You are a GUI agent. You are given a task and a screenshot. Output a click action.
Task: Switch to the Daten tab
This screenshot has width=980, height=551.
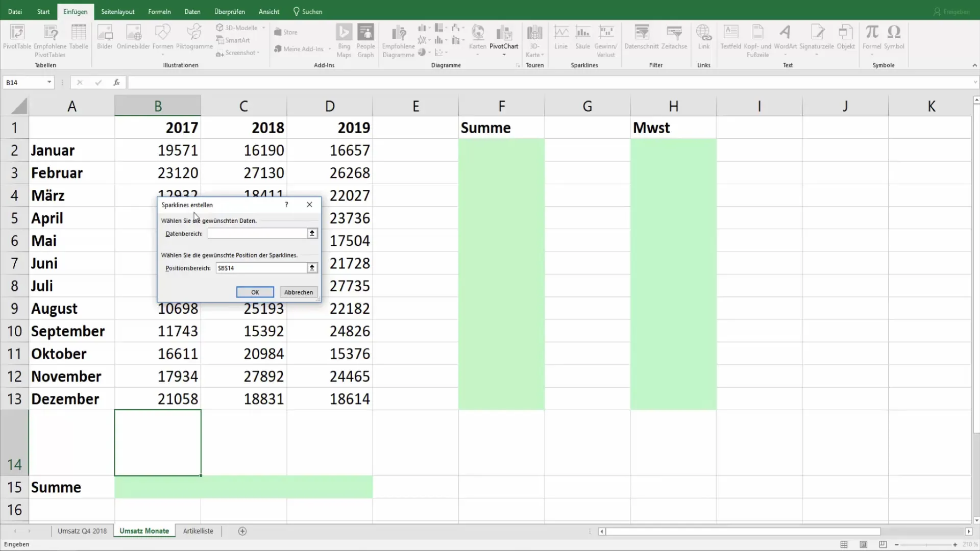click(x=192, y=11)
